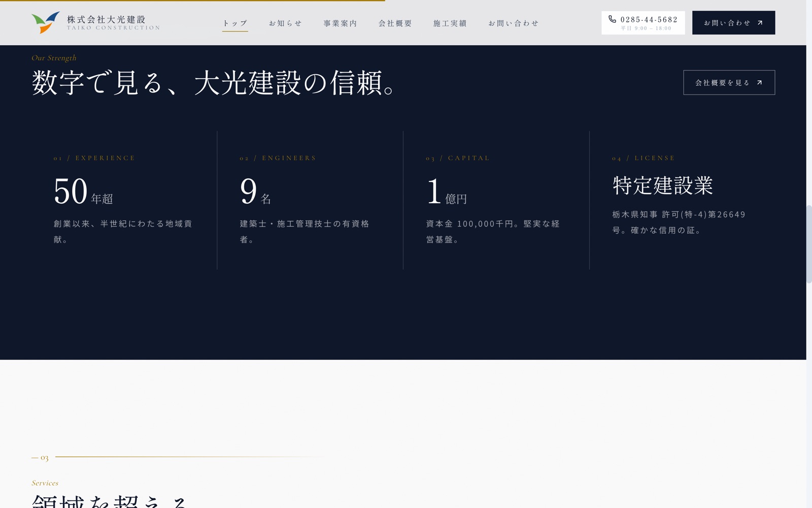812x508 pixels.
Task: Click the page scrollbar thumb
Action: click(809, 244)
